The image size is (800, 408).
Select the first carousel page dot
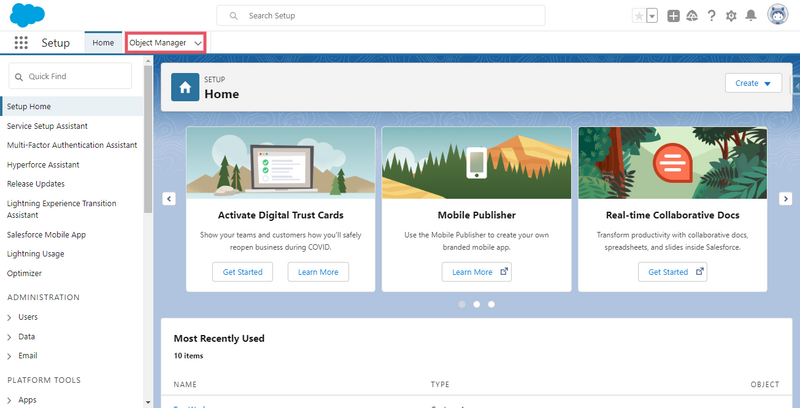[462, 304]
